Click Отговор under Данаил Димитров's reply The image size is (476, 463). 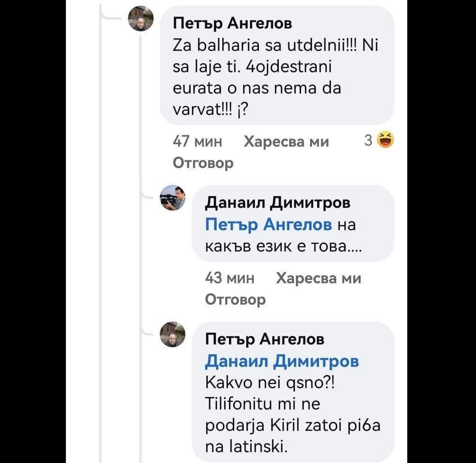[235, 299]
